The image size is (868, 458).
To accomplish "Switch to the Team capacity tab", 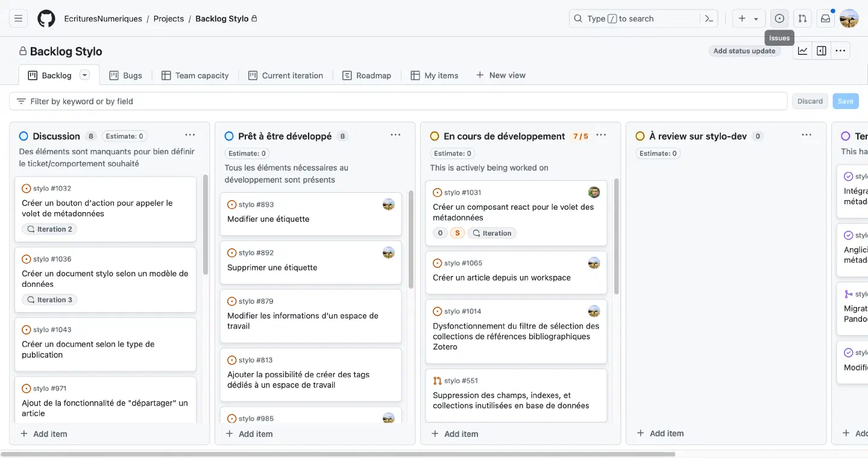I will point(195,75).
